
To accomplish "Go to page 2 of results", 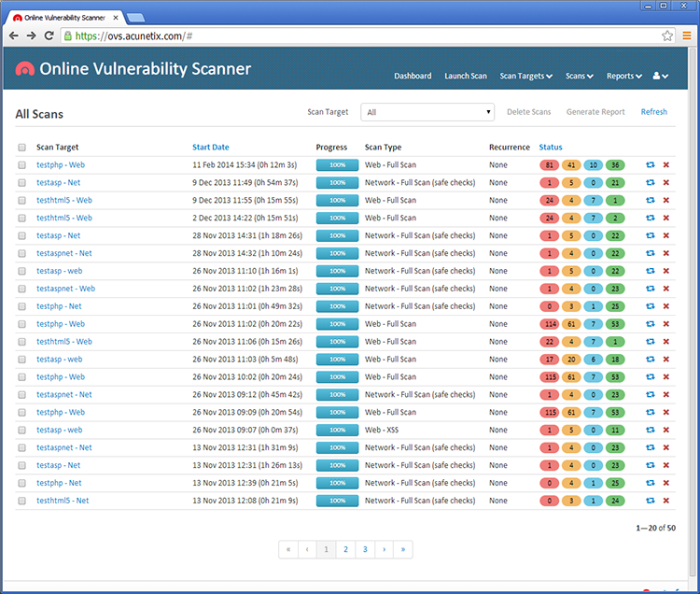I will [345, 549].
